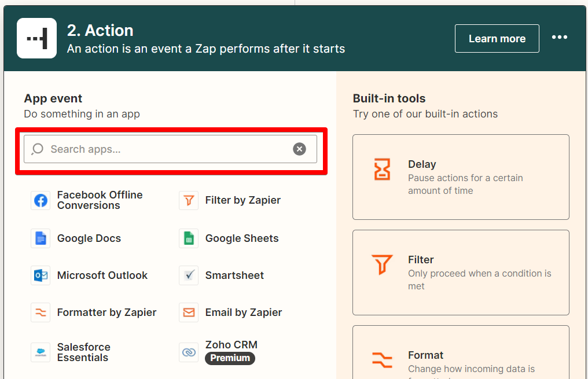
Task: Select the Email by Zapier icon
Action: (189, 312)
